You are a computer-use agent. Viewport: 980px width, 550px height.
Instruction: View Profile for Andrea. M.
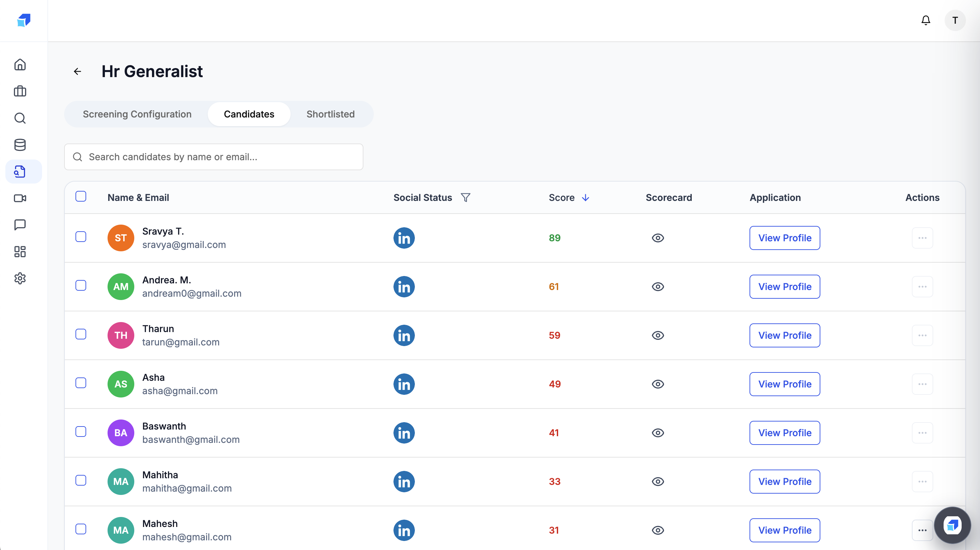(785, 287)
